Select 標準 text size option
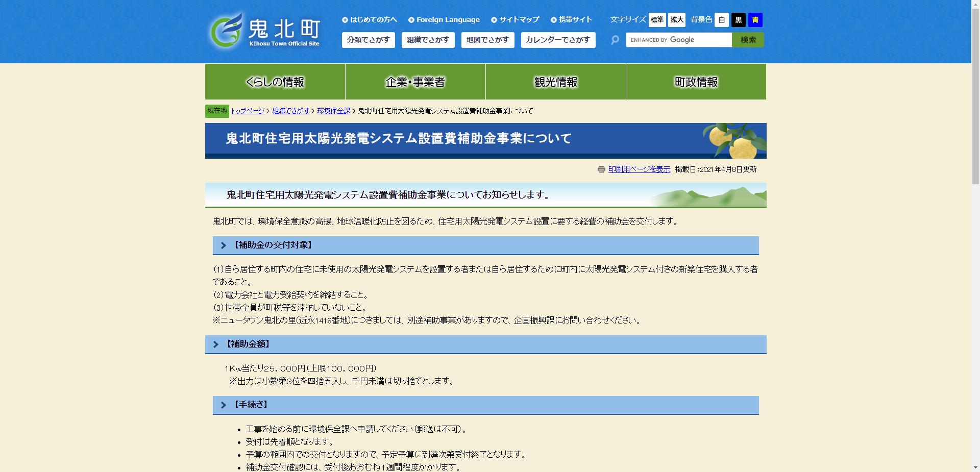The width and height of the screenshot is (980, 472). [x=658, y=20]
